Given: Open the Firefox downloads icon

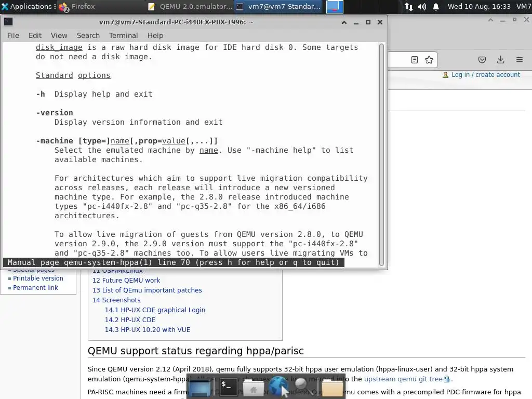Looking at the screenshot, I should coord(500,60).
